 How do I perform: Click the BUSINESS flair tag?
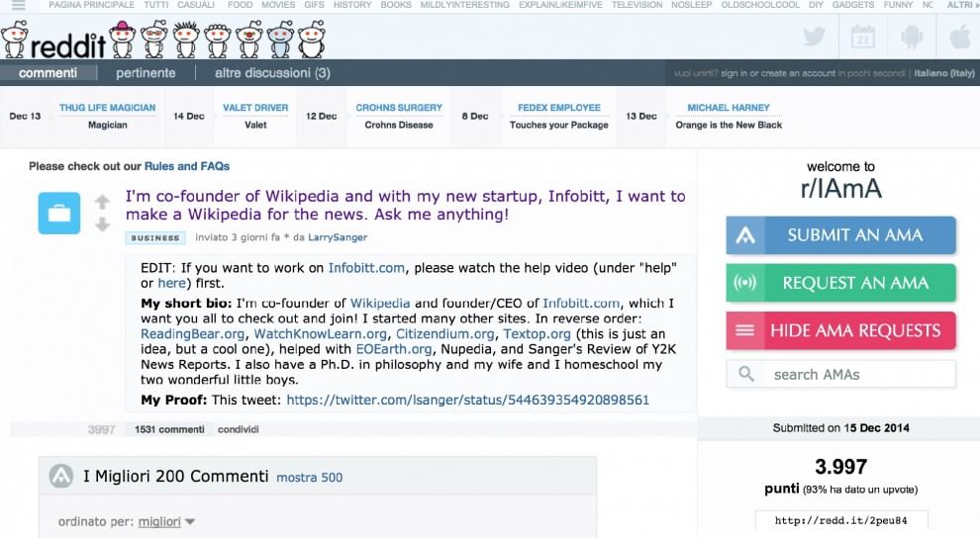point(155,238)
